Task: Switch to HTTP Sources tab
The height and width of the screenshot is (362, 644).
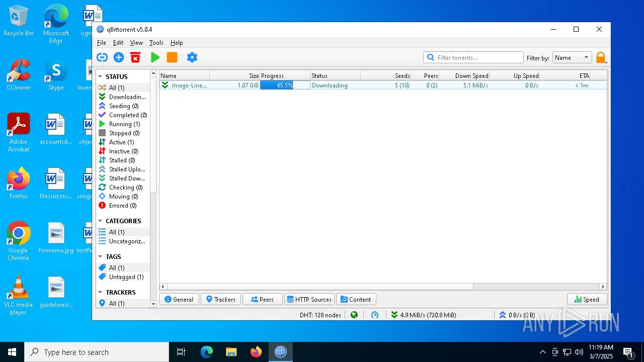Action: [x=309, y=299]
